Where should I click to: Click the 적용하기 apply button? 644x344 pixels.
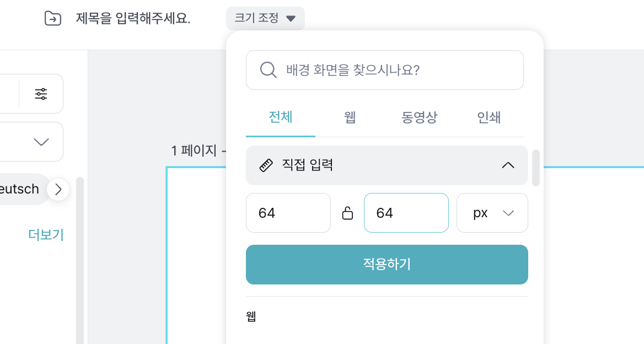[387, 264]
